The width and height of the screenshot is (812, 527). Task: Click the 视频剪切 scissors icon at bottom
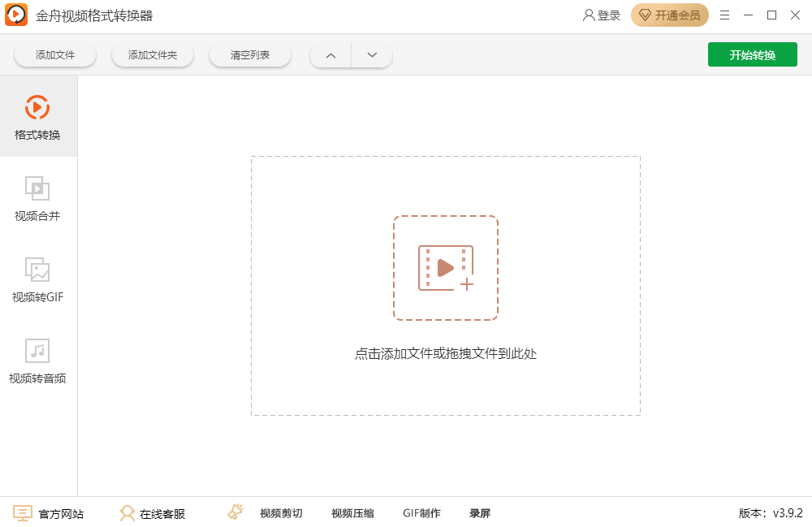pos(234,512)
